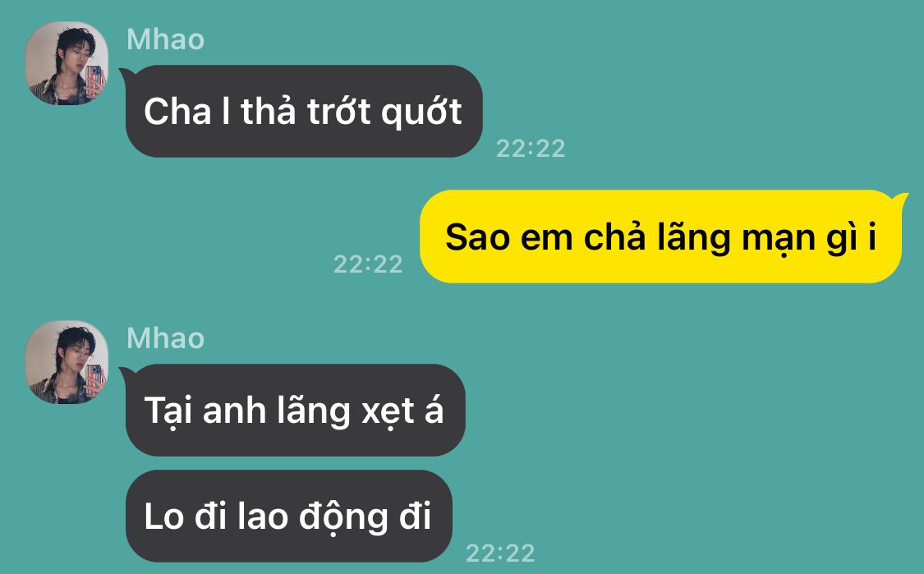Tap the lower Mhao sender name
924x574 pixels.
(166, 338)
